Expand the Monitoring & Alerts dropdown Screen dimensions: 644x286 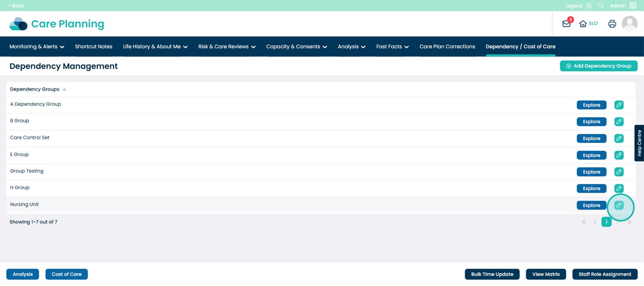click(x=37, y=47)
